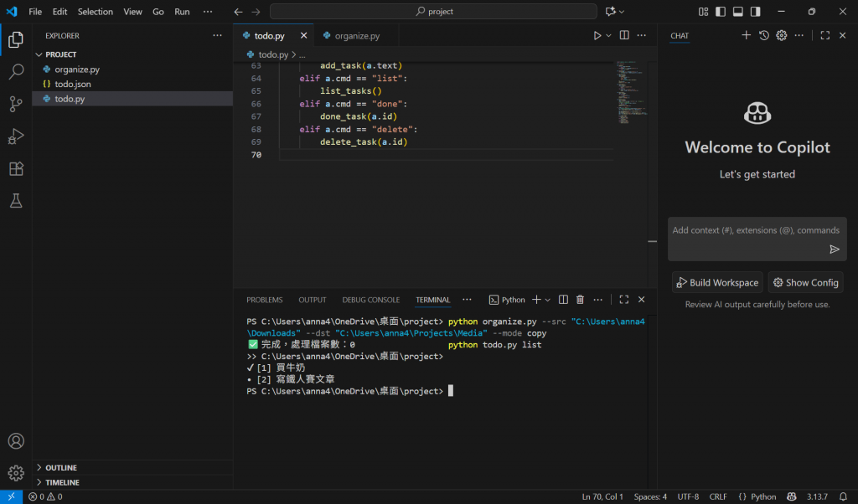Open the Source Control view
The width and height of the screenshot is (858, 504).
(16, 104)
